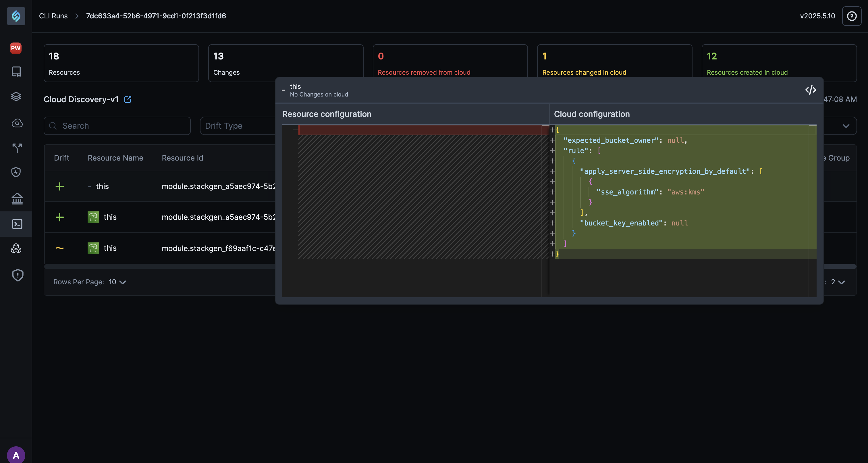Open the branch fork sidebar icon
868x463 pixels.
click(17, 148)
